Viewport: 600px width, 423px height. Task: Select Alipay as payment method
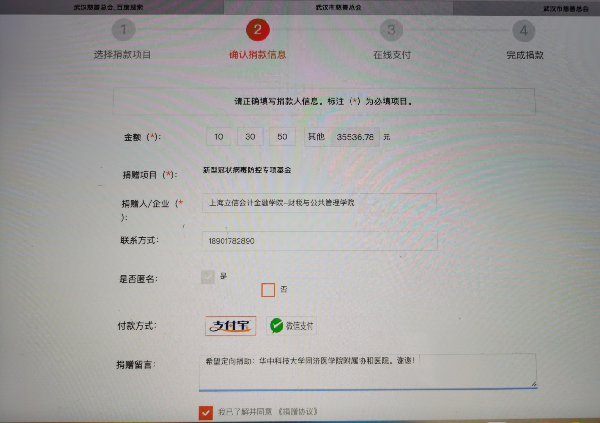(231, 326)
